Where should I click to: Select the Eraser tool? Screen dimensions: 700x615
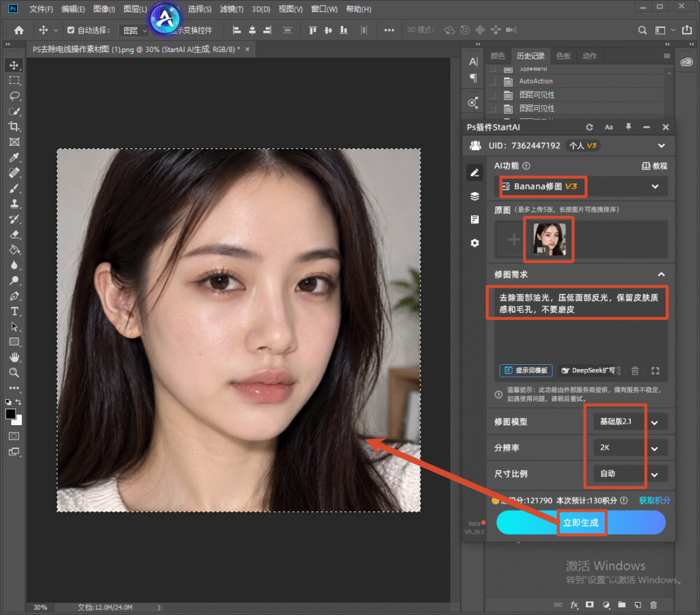click(x=14, y=234)
